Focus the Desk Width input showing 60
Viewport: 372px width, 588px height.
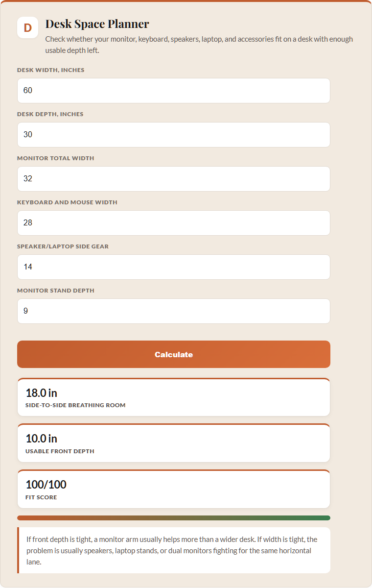[x=174, y=91]
